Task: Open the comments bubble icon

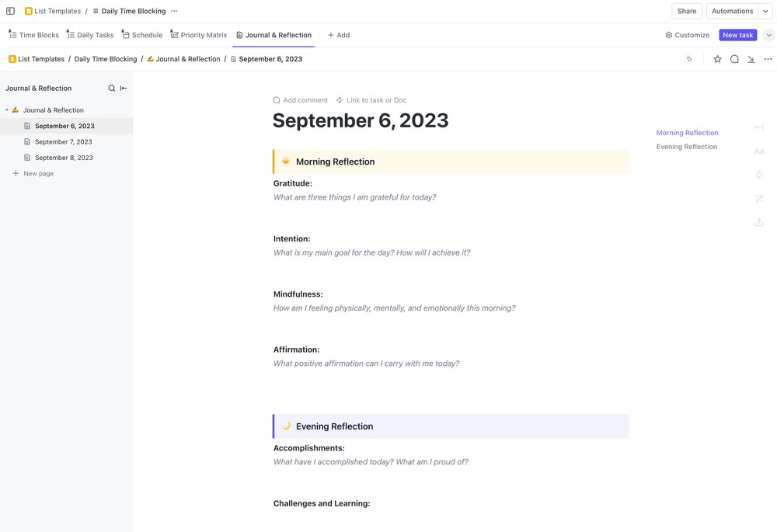Action: click(x=734, y=59)
